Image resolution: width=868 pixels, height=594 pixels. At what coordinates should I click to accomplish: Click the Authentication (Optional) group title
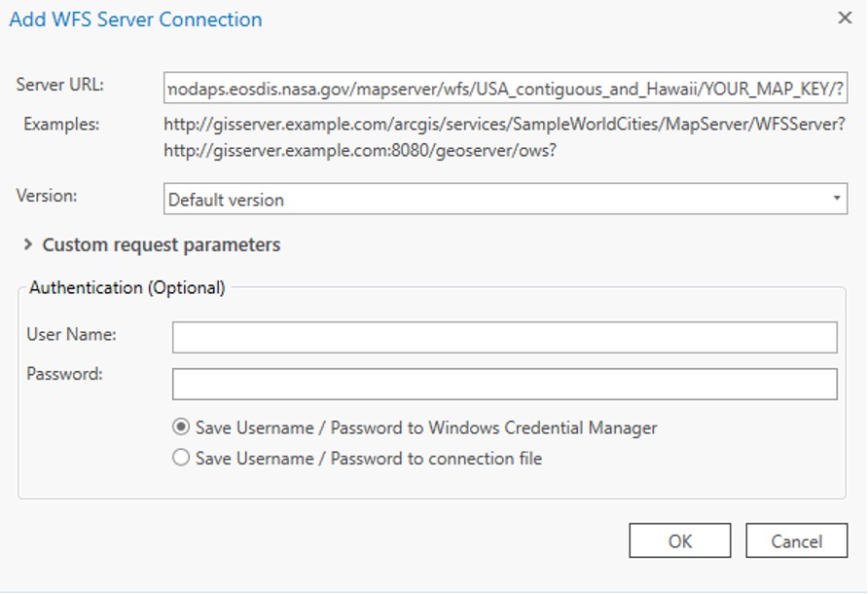(x=127, y=287)
